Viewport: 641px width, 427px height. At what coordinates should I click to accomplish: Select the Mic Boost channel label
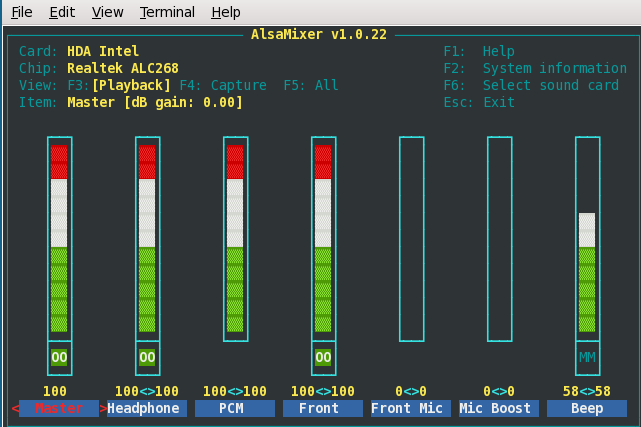499,408
